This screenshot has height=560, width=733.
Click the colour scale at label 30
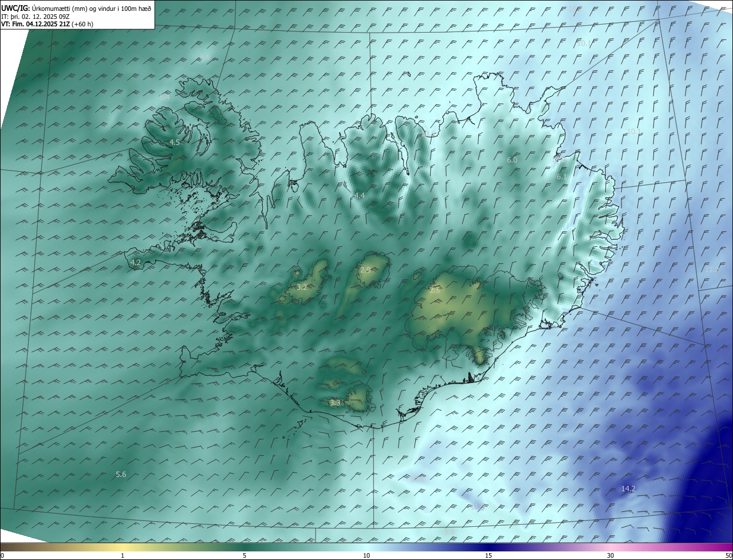610,555
